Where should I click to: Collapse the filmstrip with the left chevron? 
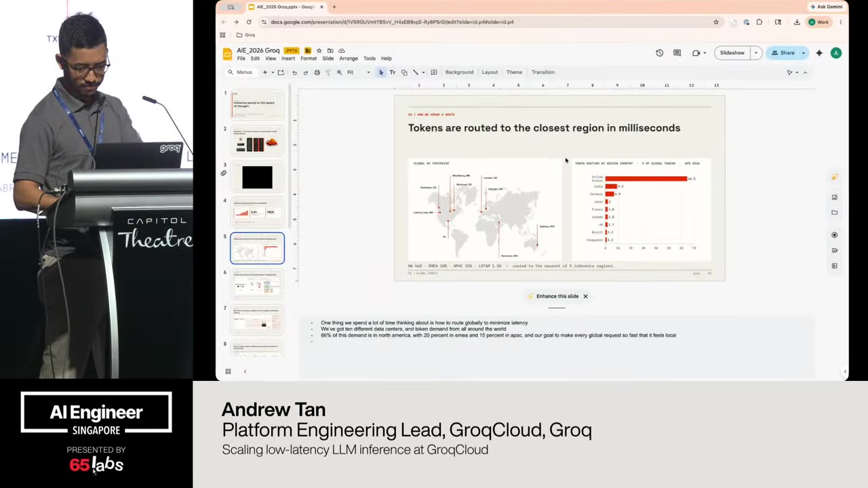tap(245, 371)
